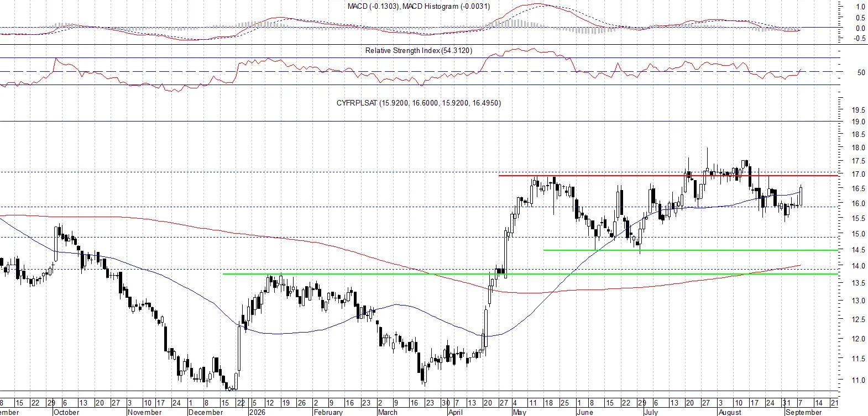868x416 pixels.
Task: Click the 2026 year label on time axis
Action: pos(257,412)
